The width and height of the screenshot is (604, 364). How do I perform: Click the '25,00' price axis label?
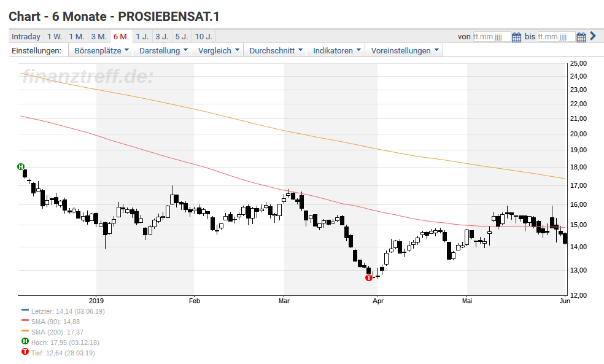pyautogui.click(x=579, y=63)
